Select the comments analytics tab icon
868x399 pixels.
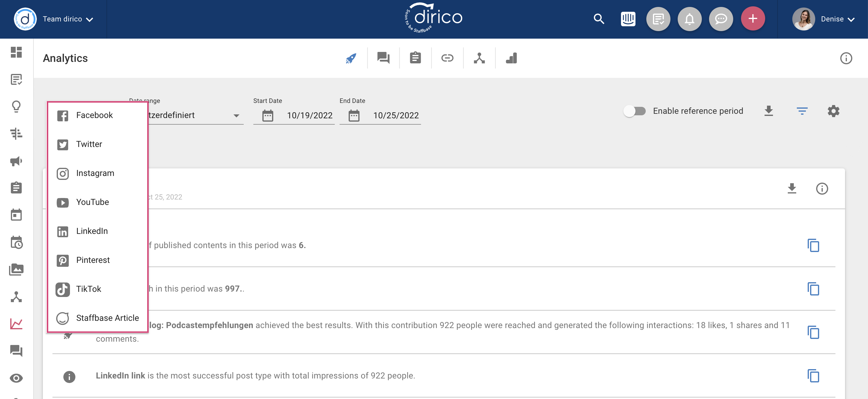[383, 58]
